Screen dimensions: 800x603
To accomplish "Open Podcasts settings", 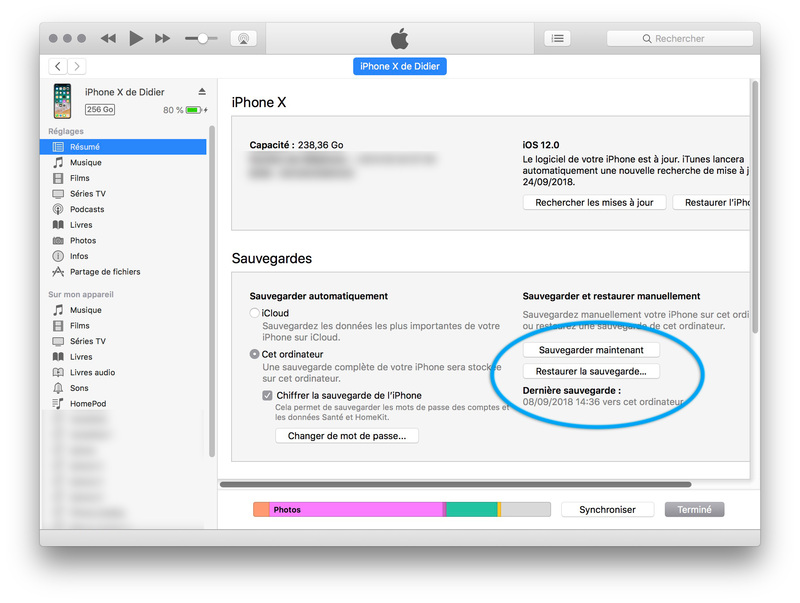I will point(123,209).
